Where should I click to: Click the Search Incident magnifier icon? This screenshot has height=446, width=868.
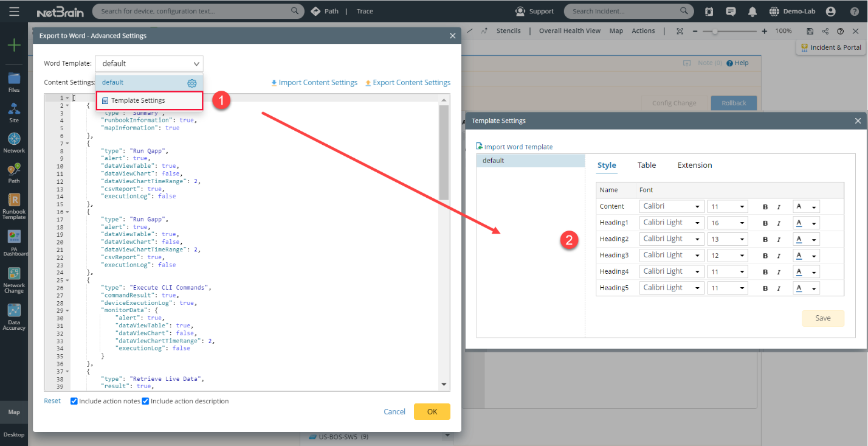click(x=684, y=11)
